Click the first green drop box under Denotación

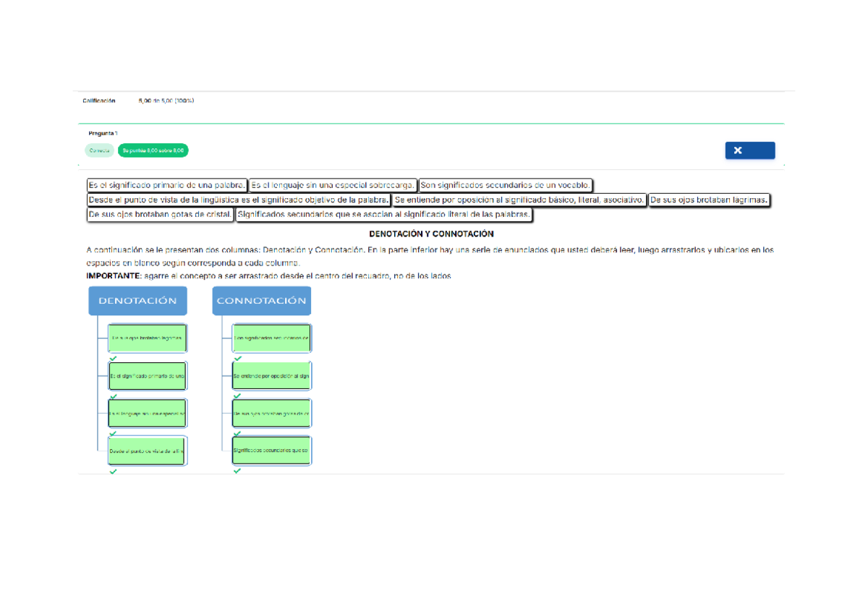click(x=148, y=338)
